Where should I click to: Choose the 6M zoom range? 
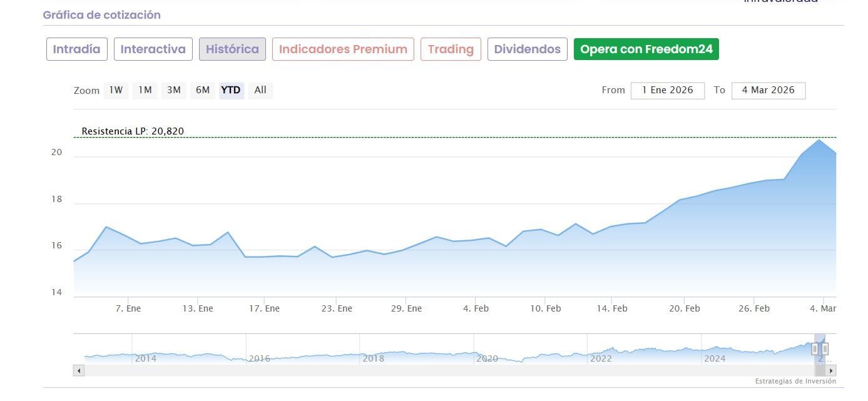[202, 90]
